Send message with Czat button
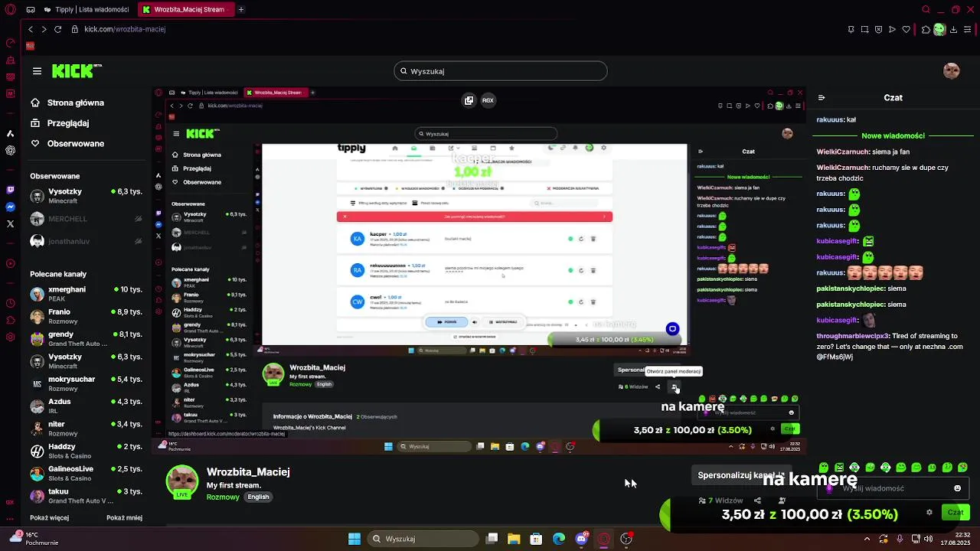Image resolution: width=980 pixels, height=551 pixels. point(955,513)
